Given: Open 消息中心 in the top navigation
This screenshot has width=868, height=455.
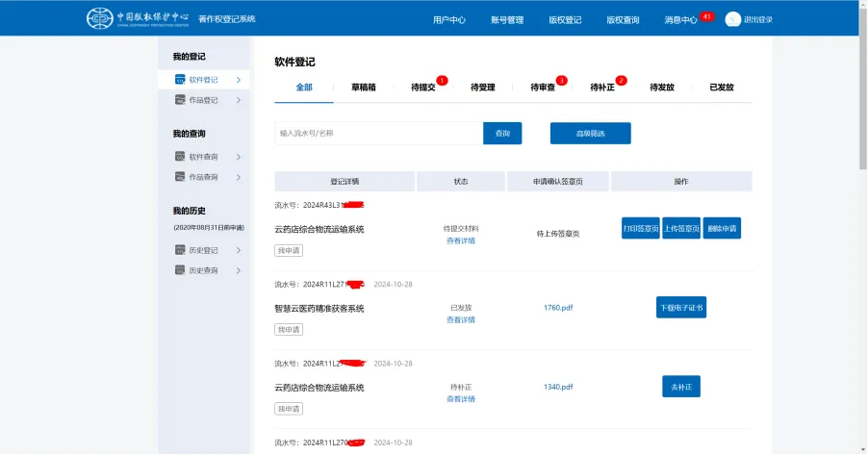Looking at the screenshot, I should 680,20.
